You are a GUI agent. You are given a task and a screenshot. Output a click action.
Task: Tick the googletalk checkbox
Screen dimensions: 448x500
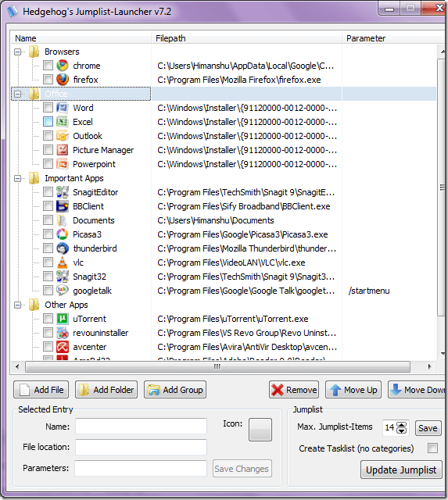coord(48,290)
